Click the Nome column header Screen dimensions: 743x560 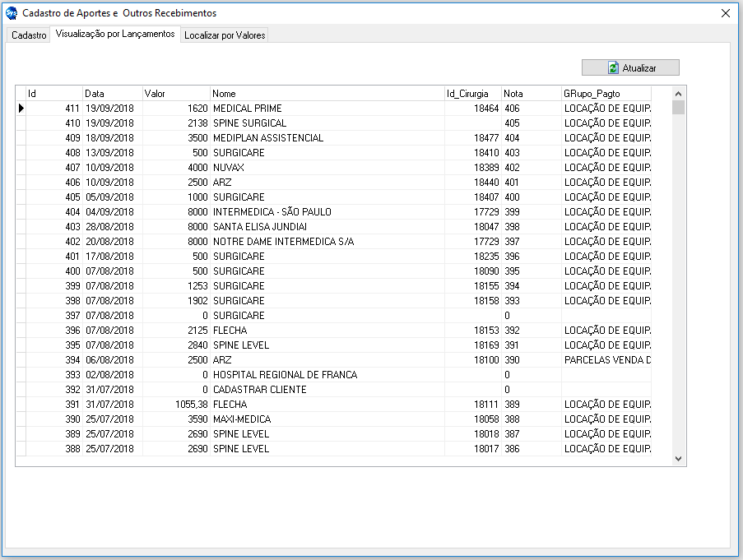pos(327,94)
